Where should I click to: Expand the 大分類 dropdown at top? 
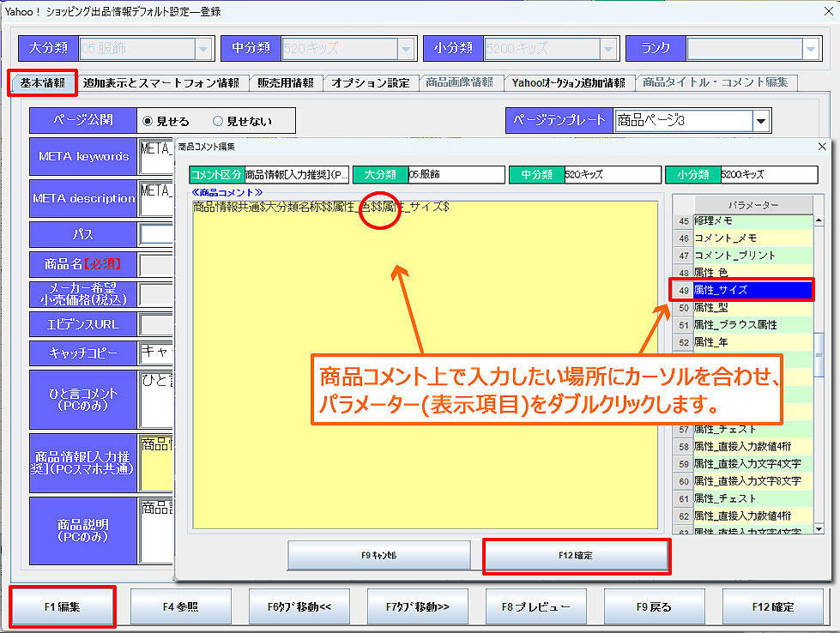tap(203, 49)
